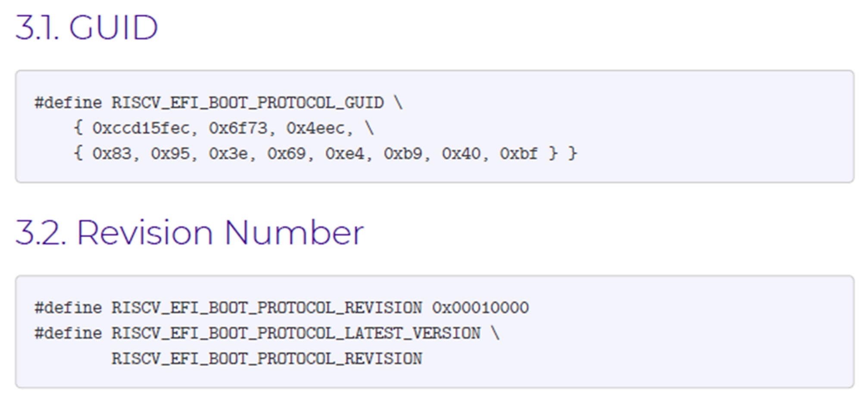Click the 0xb9 byte value

(x=403, y=154)
